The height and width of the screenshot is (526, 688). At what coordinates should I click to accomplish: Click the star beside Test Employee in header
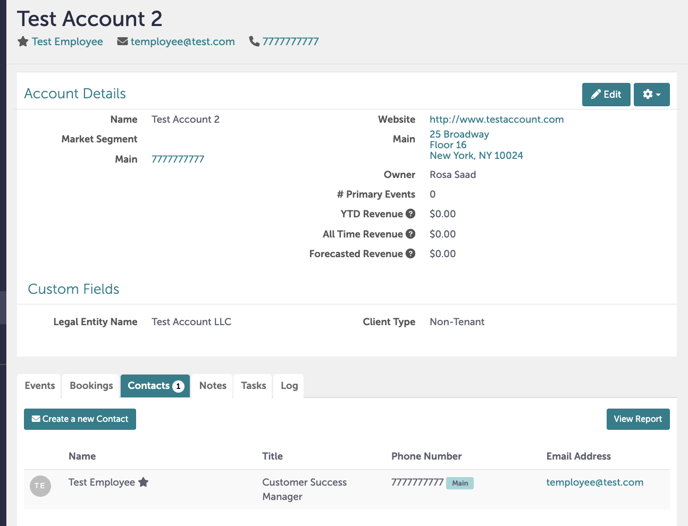[x=23, y=42]
